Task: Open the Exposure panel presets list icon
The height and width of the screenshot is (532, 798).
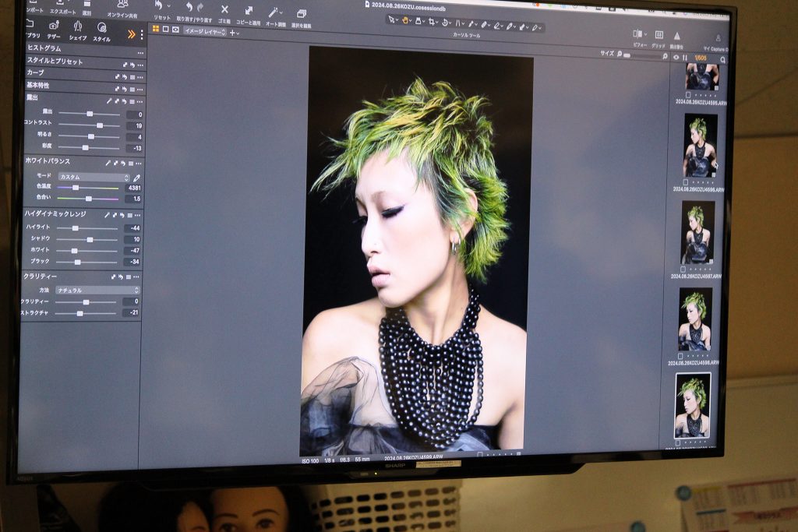Action: 132,102
